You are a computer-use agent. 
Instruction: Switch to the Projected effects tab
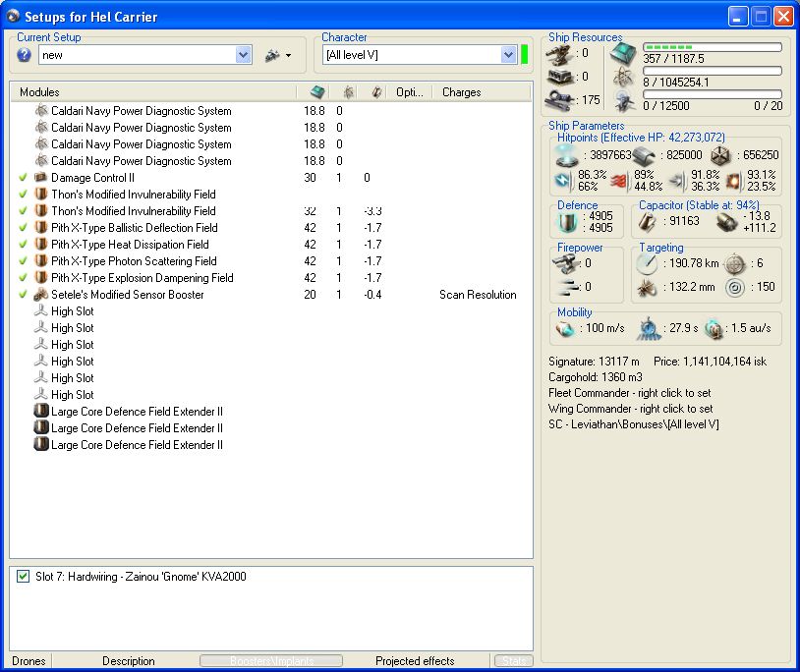415,661
